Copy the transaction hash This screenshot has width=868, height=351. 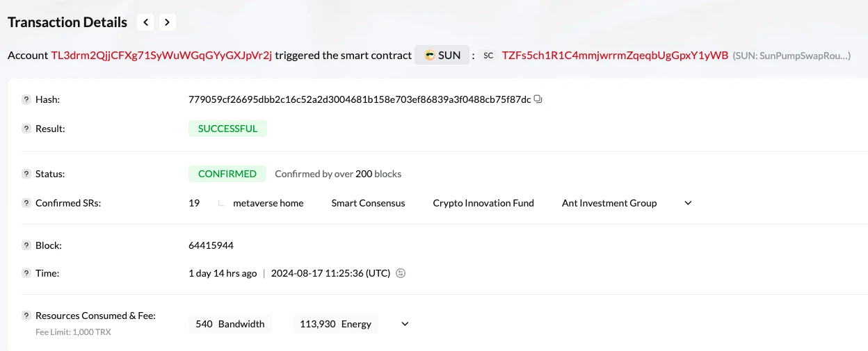click(538, 99)
